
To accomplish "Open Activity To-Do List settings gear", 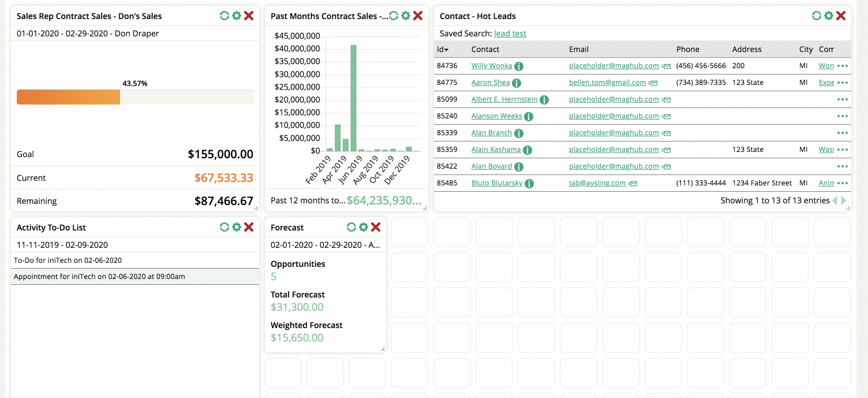I will pyautogui.click(x=237, y=227).
